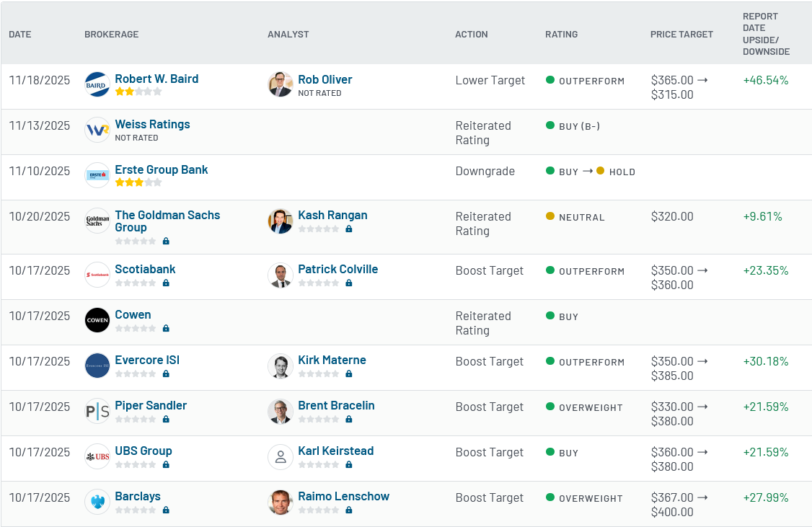Click Kirk Materne's profile photo
The image size is (812, 527).
(280, 366)
